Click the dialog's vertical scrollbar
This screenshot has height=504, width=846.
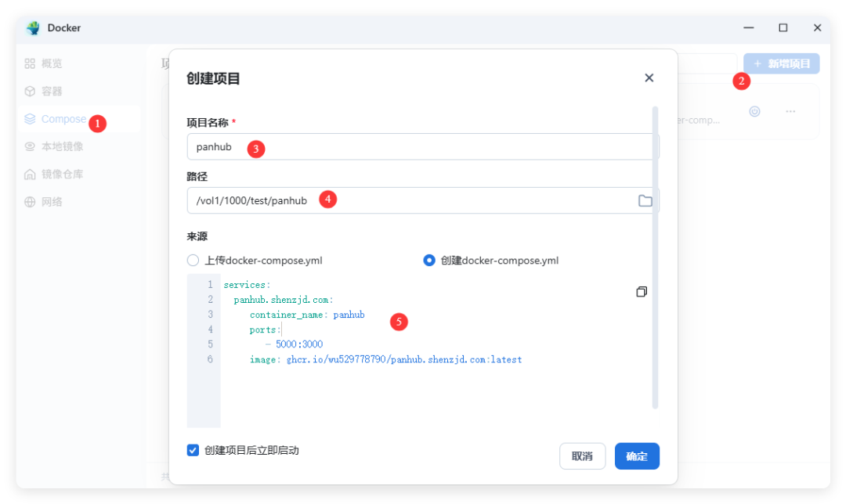[x=655, y=257]
